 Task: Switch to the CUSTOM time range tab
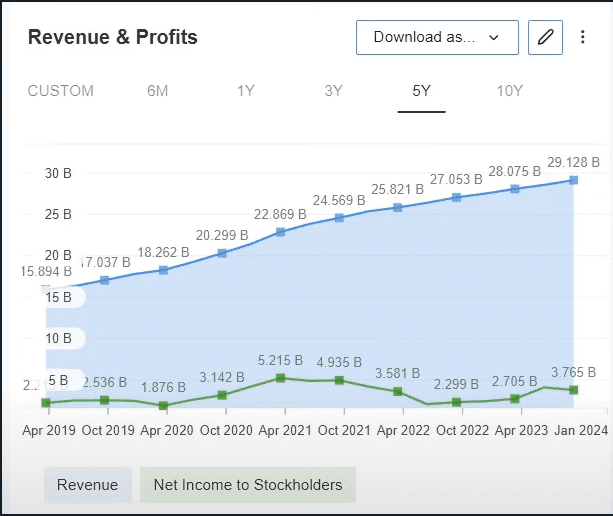pyautogui.click(x=61, y=91)
